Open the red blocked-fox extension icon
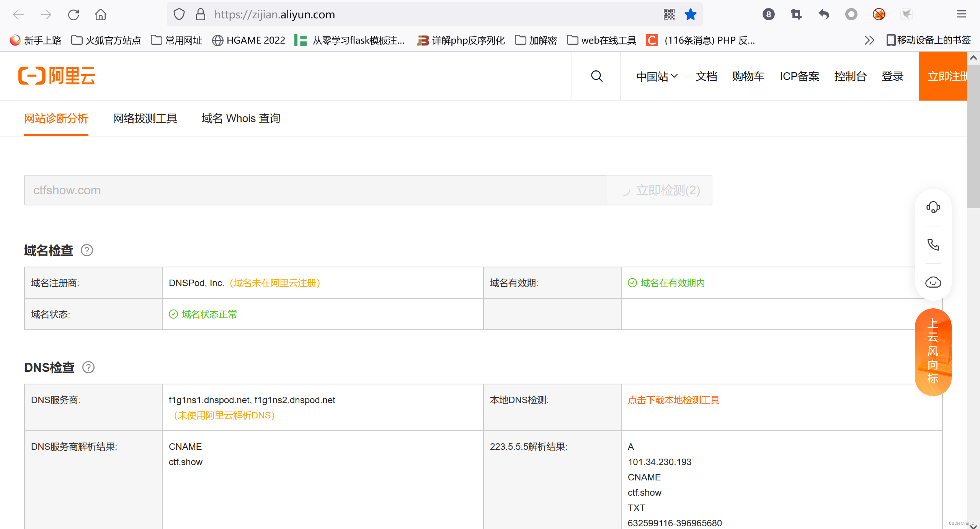980x529 pixels. pos(879,15)
